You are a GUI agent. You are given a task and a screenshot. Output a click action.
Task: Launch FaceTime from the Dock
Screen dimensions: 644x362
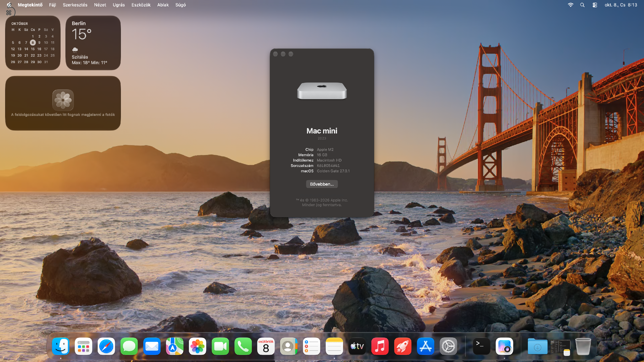(x=220, y=346)
